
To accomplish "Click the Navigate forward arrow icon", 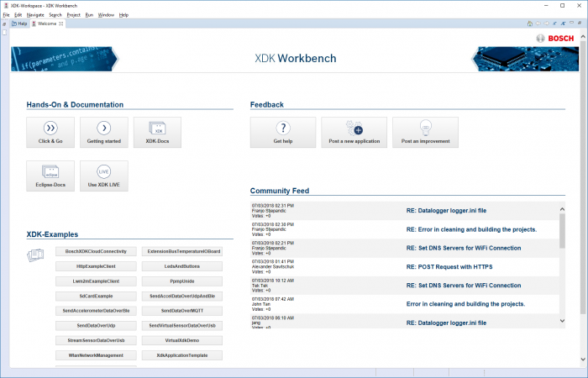I will tap(546, 24).
